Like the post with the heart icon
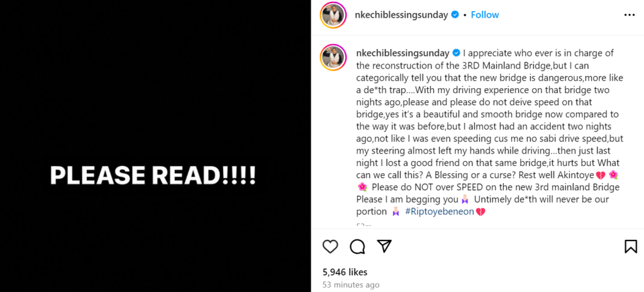The height and width of the screenshot is (292, 644). 330,246
